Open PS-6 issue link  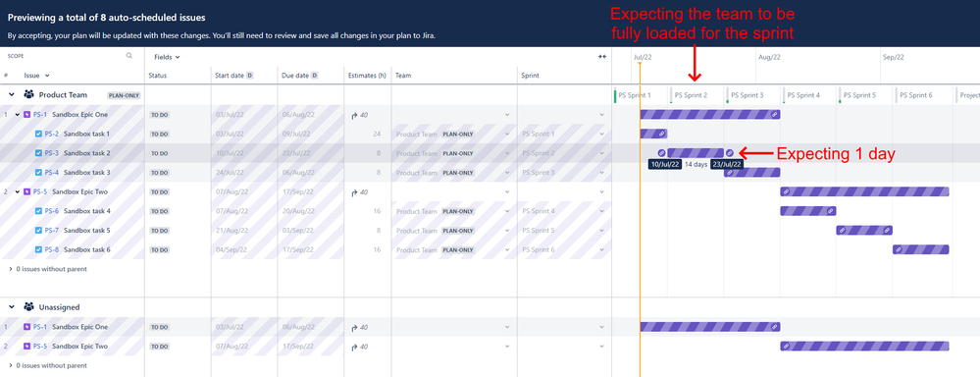coord(51,211)
